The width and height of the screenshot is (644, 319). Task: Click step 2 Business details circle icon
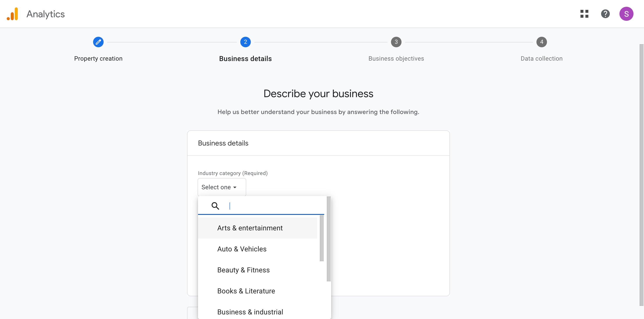(245, 42)
